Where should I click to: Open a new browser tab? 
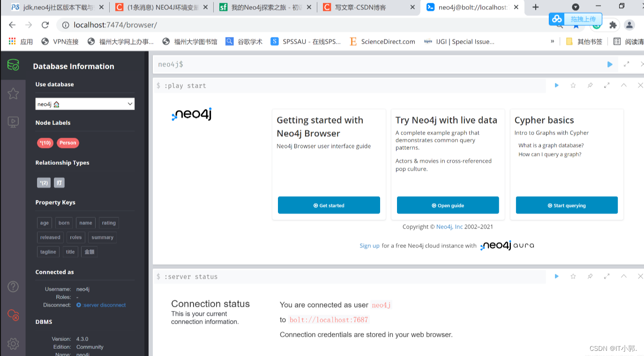(x=536, y=7)
